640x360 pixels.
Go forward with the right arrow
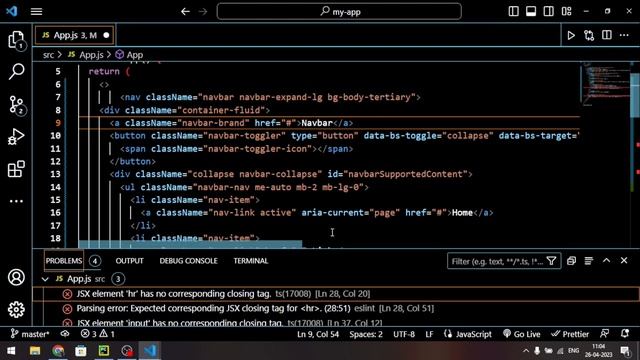[x=203, y=11]
